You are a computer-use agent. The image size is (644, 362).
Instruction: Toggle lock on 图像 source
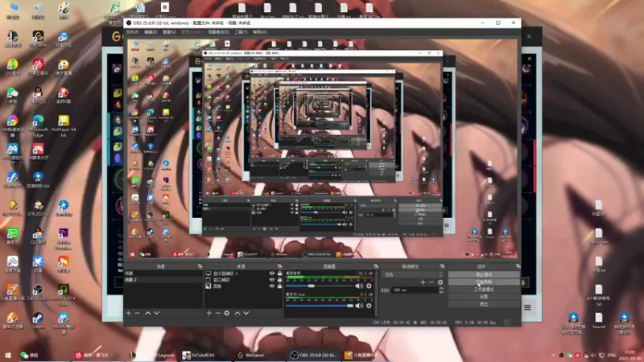click(x=279, y=286)
